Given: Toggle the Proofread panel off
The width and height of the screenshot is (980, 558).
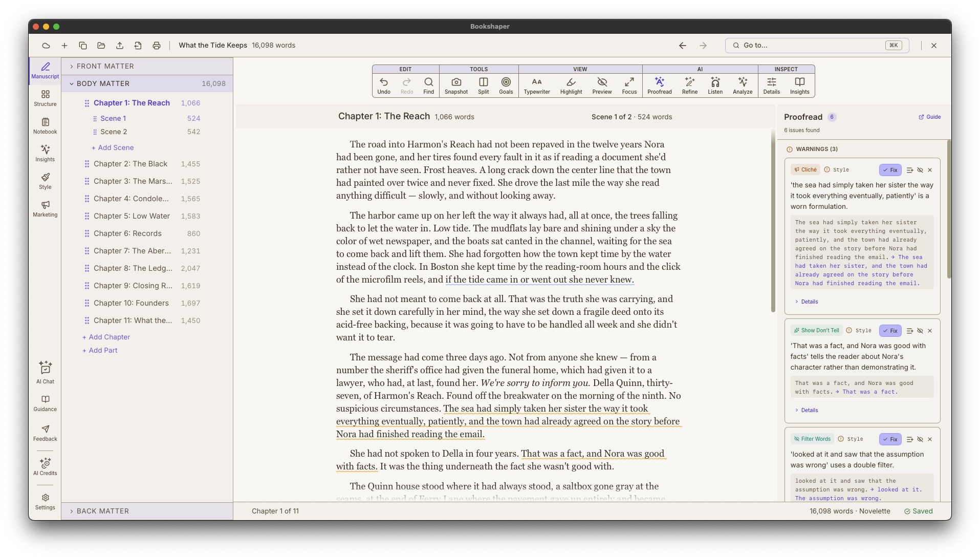Looking at the screenshot, I should pos(660,85).
